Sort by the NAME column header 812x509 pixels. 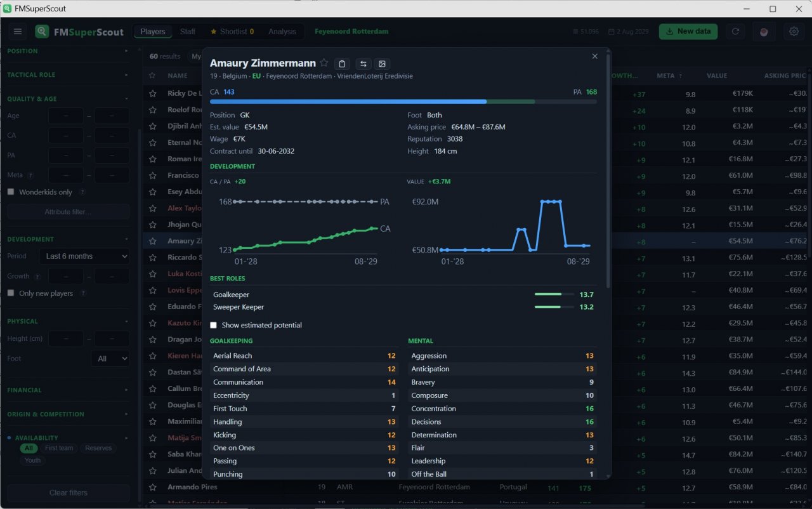pyautogui.click(x=178, y=76)
